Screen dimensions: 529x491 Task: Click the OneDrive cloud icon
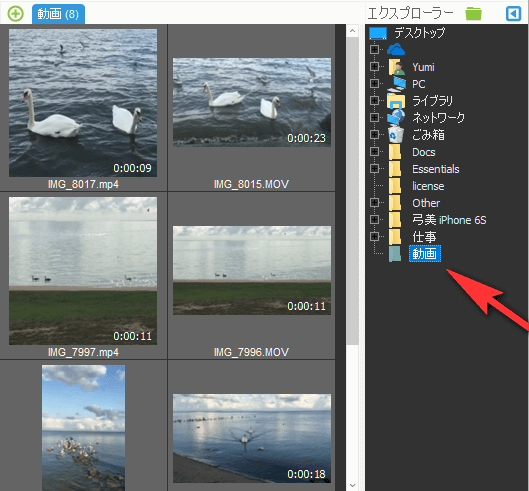396,50
